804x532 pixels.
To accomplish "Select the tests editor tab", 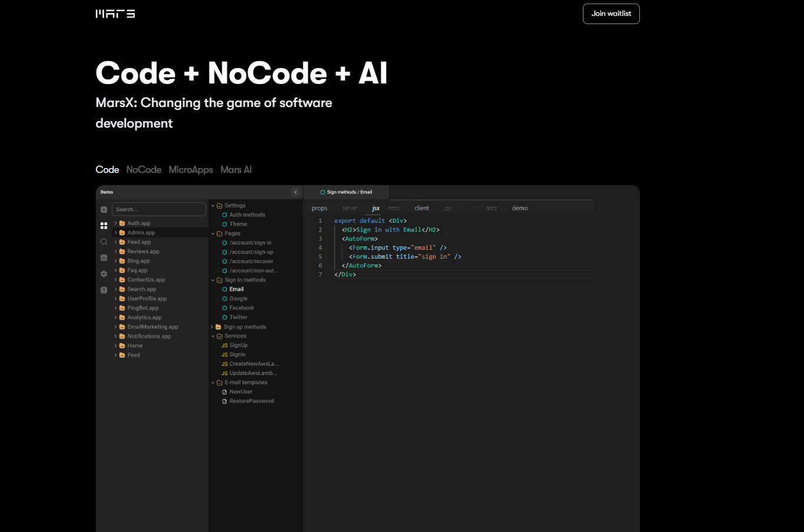I will click(x=492, y=208).
